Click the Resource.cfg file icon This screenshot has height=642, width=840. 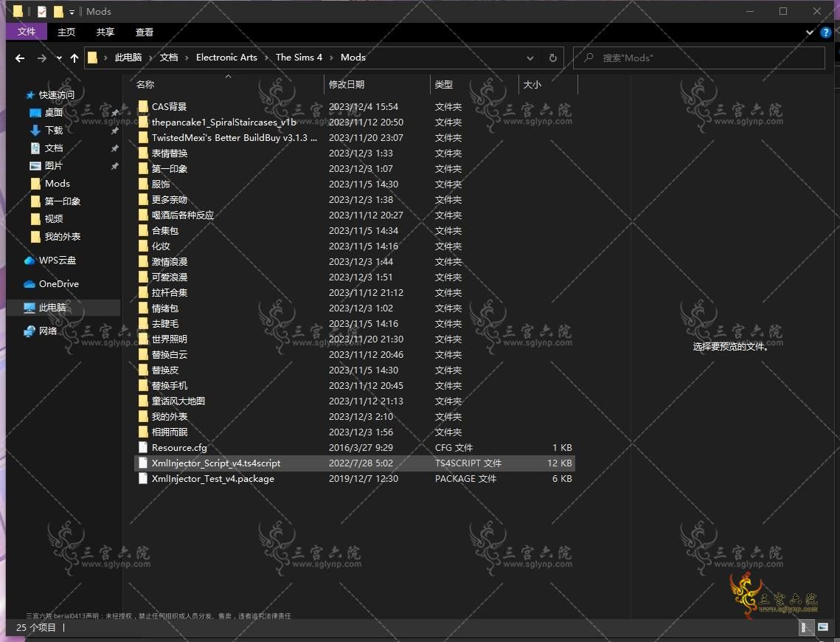click(x=142, y=447)
